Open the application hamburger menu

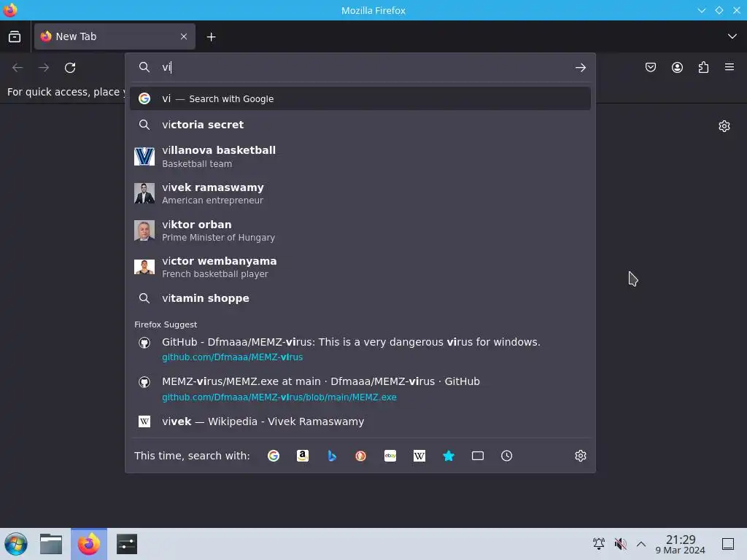[729, 67]
